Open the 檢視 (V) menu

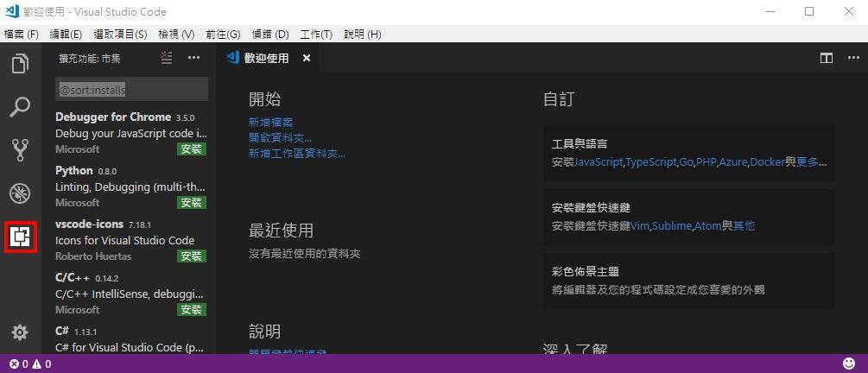point(176,35)
